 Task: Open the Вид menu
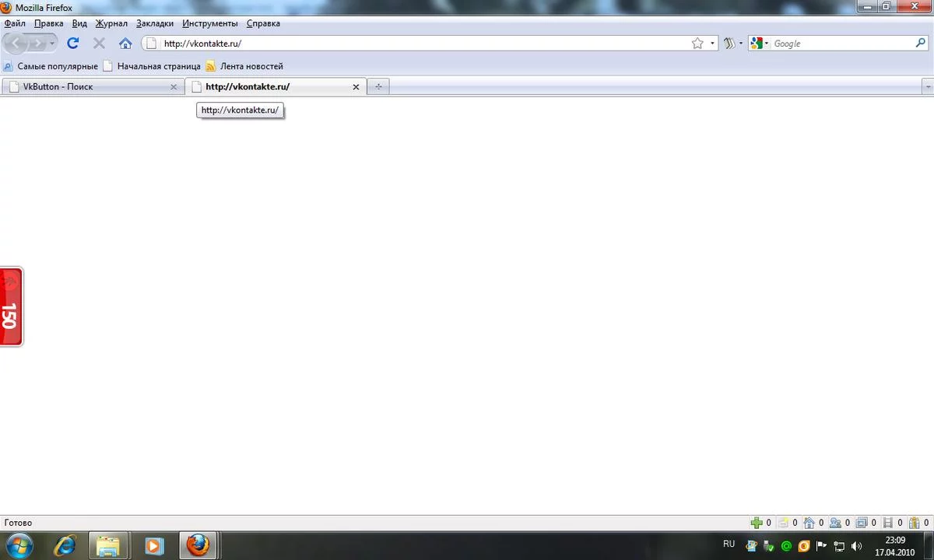[x=79, y=23]
